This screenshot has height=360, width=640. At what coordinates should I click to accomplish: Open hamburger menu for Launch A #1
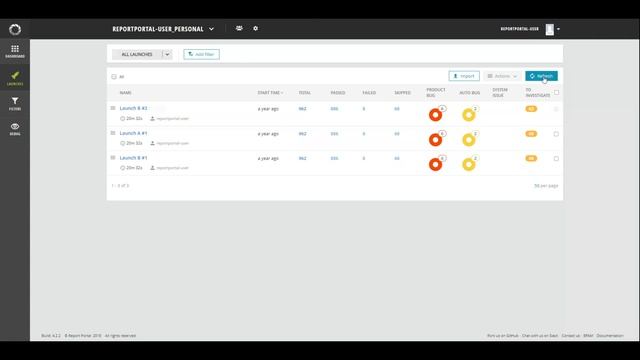tap(113, 133)
